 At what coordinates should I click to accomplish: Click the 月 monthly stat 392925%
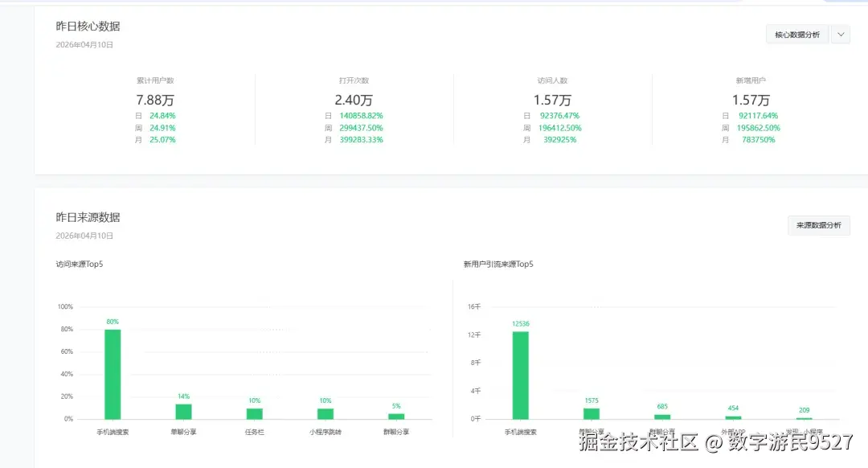[x=559, y=139]
